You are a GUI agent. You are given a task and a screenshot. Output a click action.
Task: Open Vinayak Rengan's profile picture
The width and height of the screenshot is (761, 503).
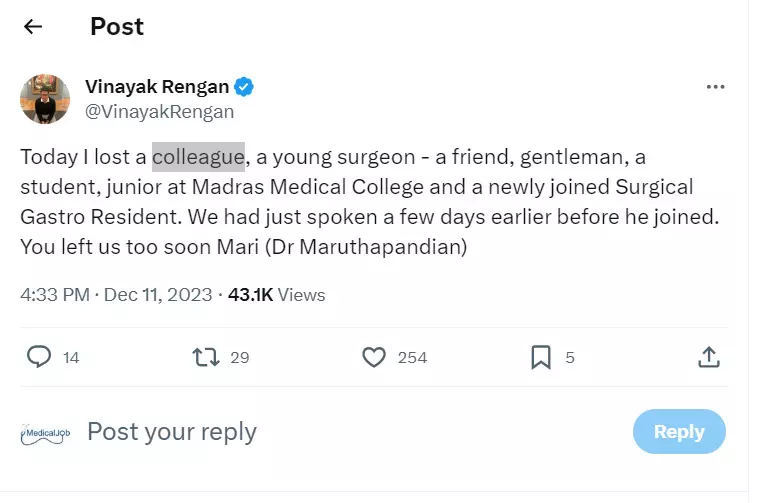pyautogui.click(x=45, y=99)
